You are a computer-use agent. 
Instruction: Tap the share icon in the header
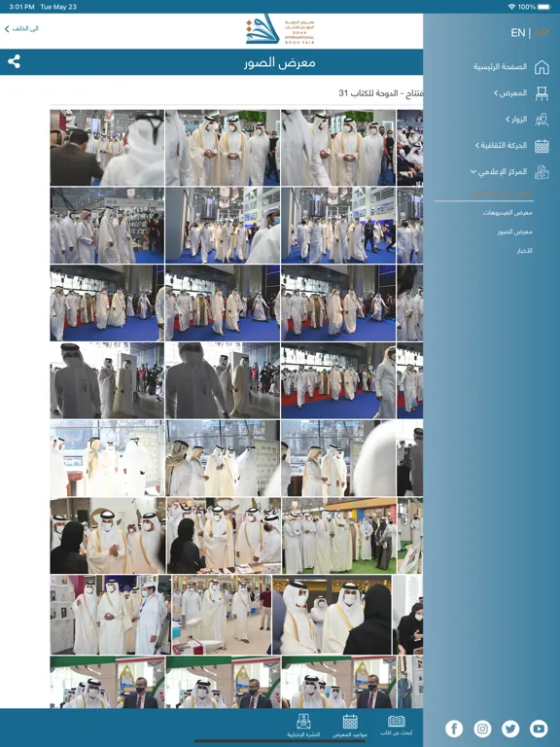tap(14, 61)
